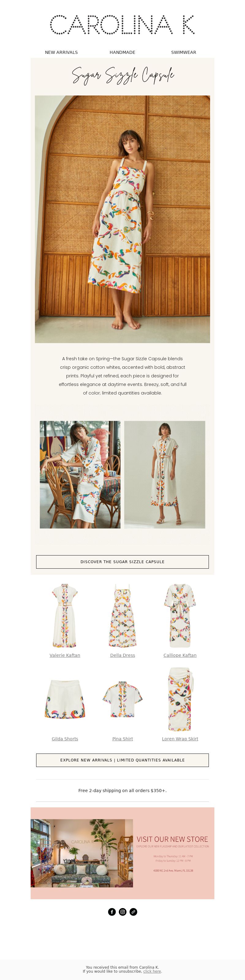This screenshot has width=245, height=980.
Task: Click Discover the Sugar Sizzle Capsule button
Action: (123, 562)
